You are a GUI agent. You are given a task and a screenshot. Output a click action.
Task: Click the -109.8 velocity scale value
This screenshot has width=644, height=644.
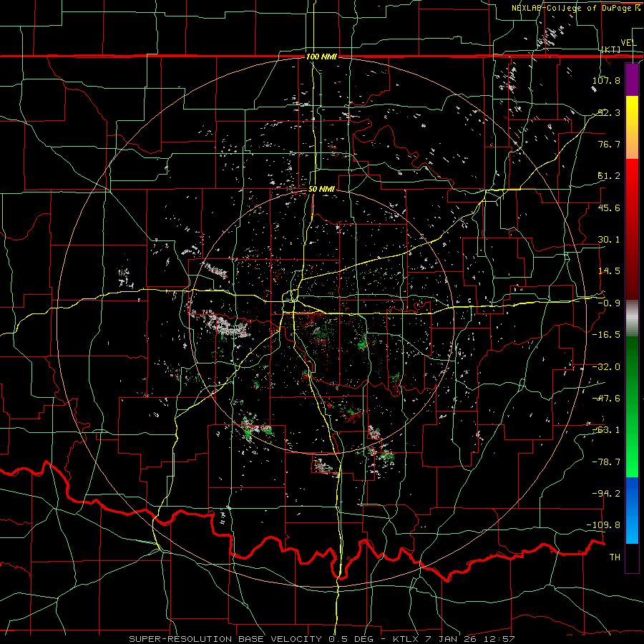pos(604,525)
